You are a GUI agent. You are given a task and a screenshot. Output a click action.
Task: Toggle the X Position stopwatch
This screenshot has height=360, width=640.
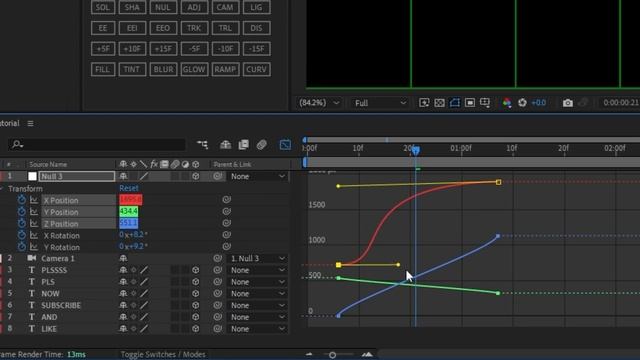(x=22, y=200)
